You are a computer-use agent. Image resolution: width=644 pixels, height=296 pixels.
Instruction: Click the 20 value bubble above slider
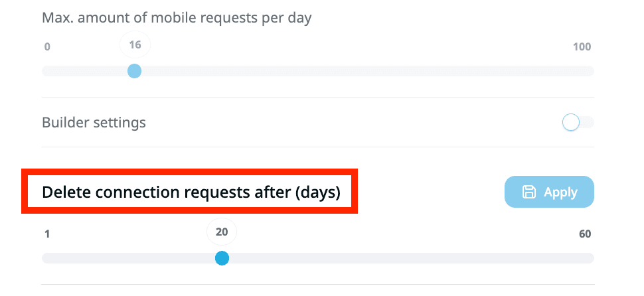point(222,232)
